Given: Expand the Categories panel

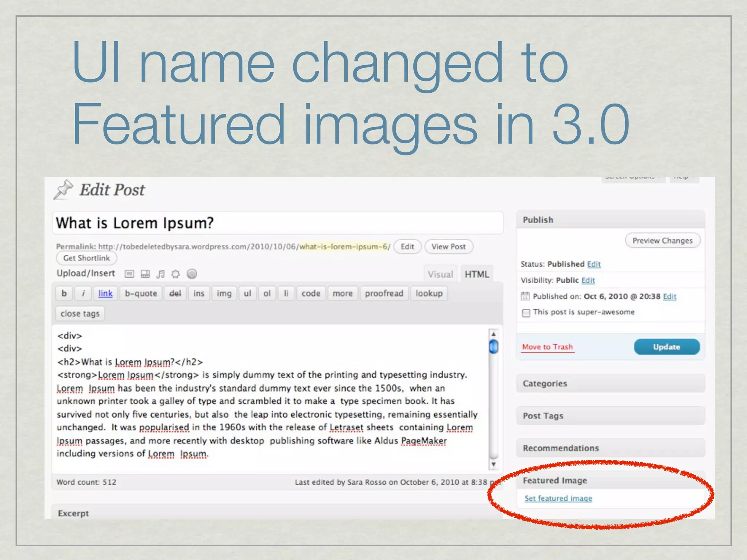Looking at the screenshot, I should 610,384.
